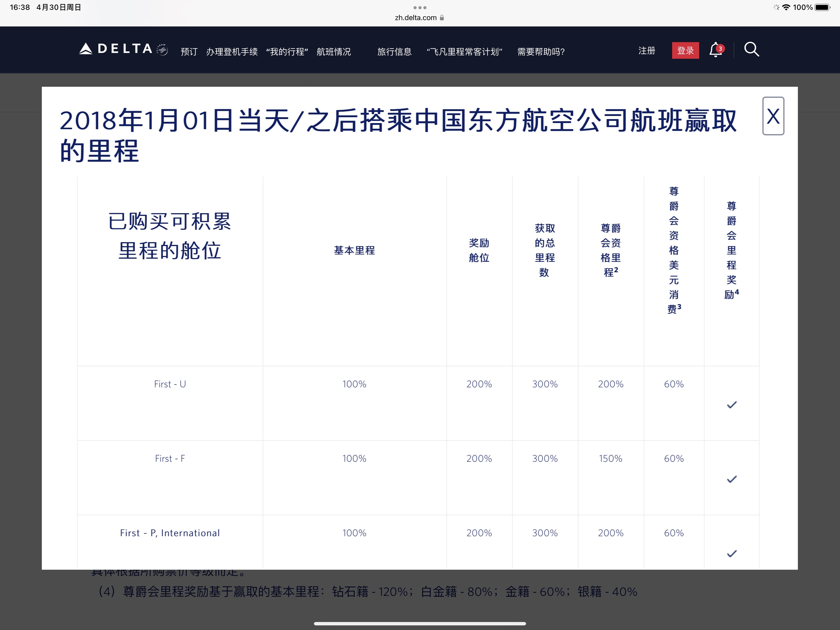This screenshot has width=840, height=630.
Task: Click footnote (4) 尊爵会里程奖励 text
Action: click(x=368, y=592)
